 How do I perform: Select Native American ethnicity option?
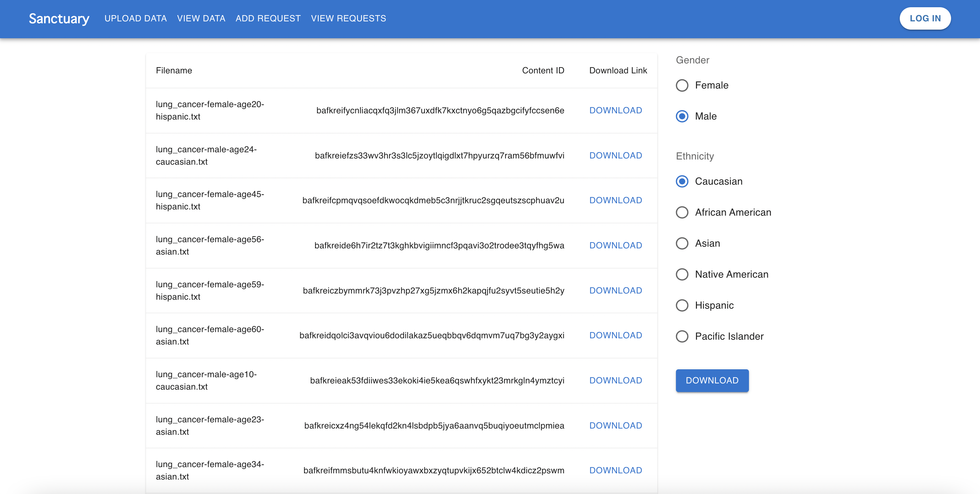682,275
